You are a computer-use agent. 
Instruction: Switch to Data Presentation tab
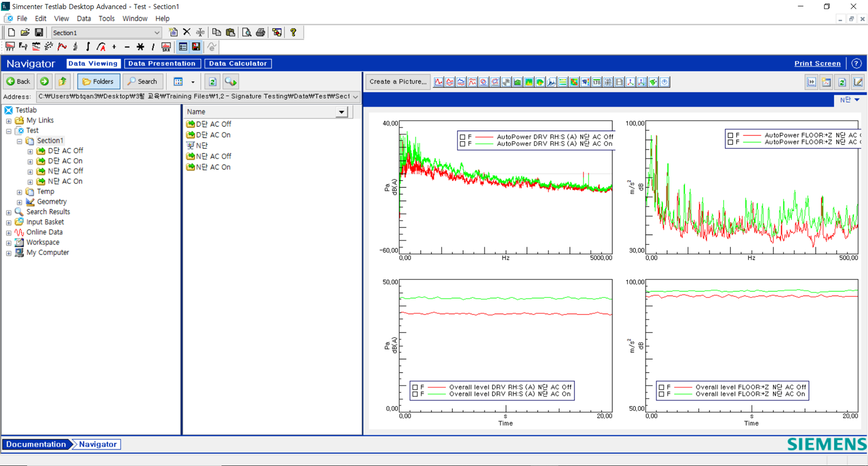coord(162,63)
